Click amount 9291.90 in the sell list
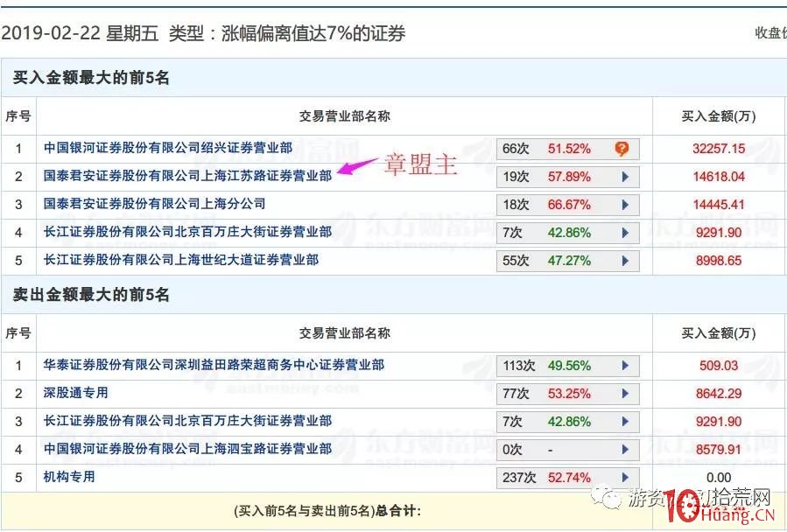The height and width of the screenshot is (532, 787). (719, 422)
